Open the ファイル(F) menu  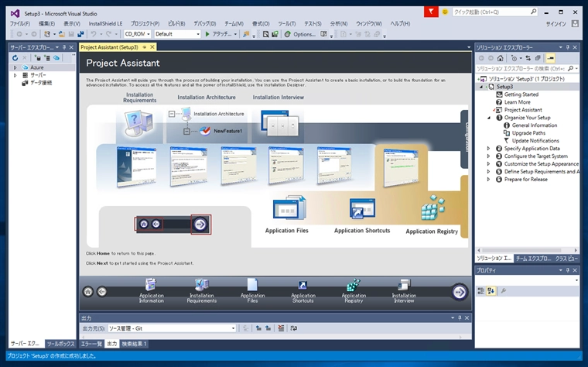[20, 24]
